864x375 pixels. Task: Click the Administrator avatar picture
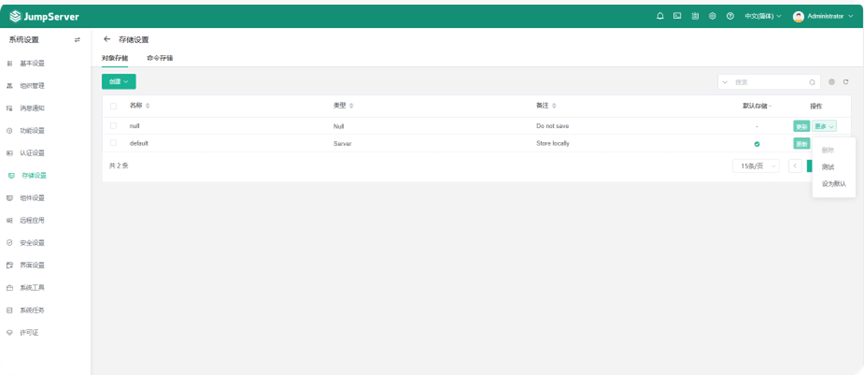798,17
